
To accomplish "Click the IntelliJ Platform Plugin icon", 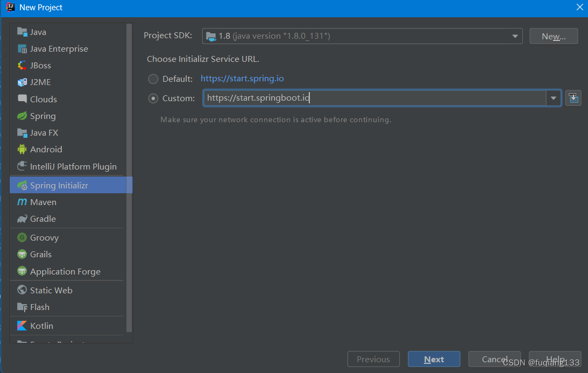I will [x=22, y=166].
